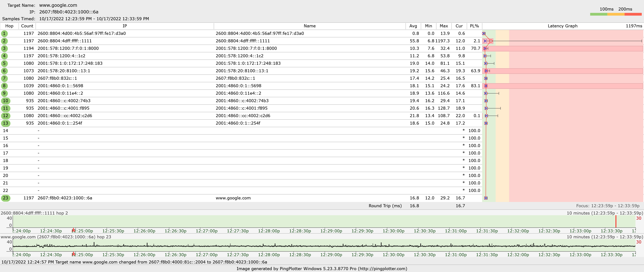Select the hop 10 green circle

point(5,101)
